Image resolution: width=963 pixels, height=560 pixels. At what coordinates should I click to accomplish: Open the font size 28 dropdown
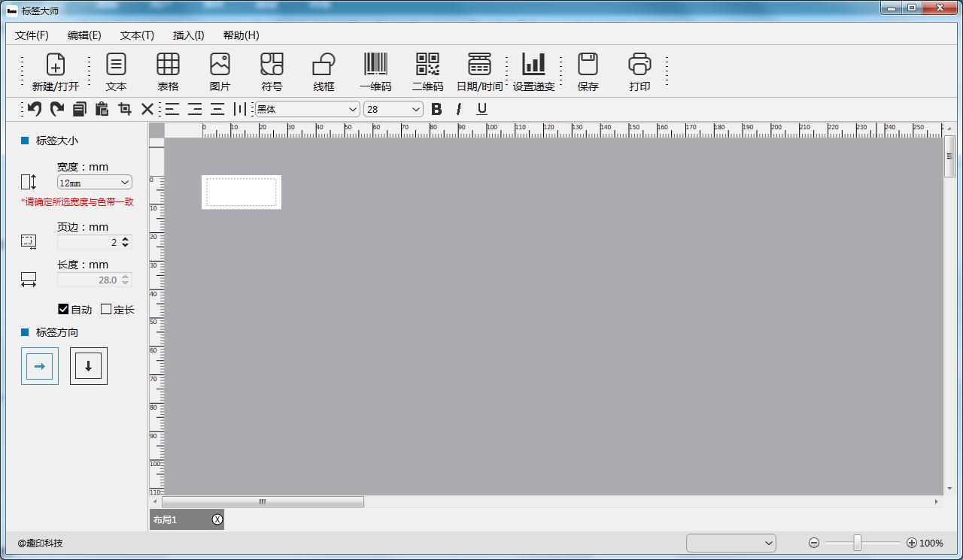tap(393, 109)
